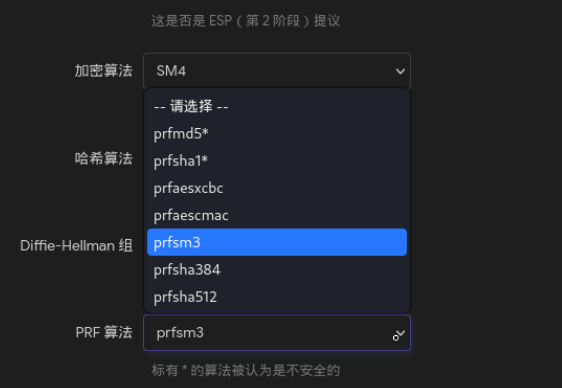Viewport: 562px width, 388px height.
Task: Pick the highlighted prfsm3 option
Action: coord(277,243)
